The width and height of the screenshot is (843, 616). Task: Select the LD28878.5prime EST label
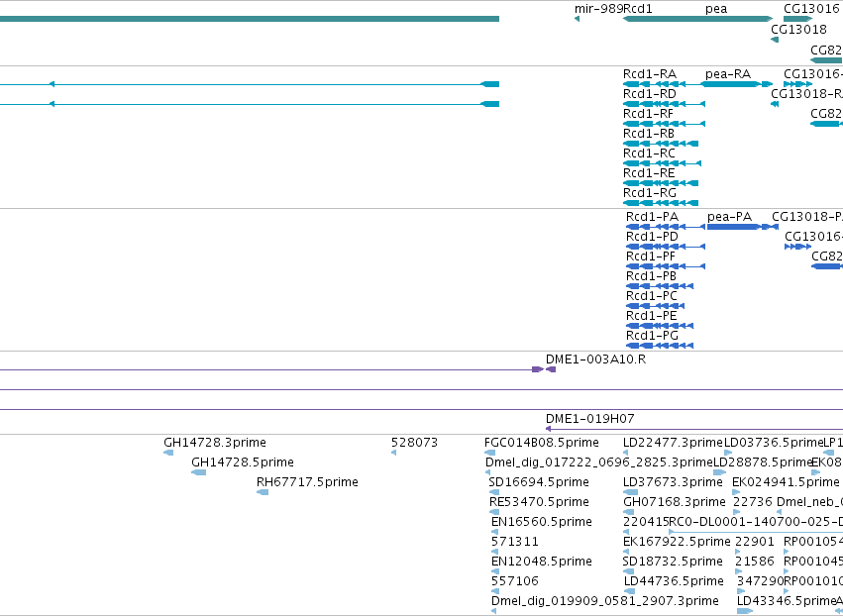(763, 462)
